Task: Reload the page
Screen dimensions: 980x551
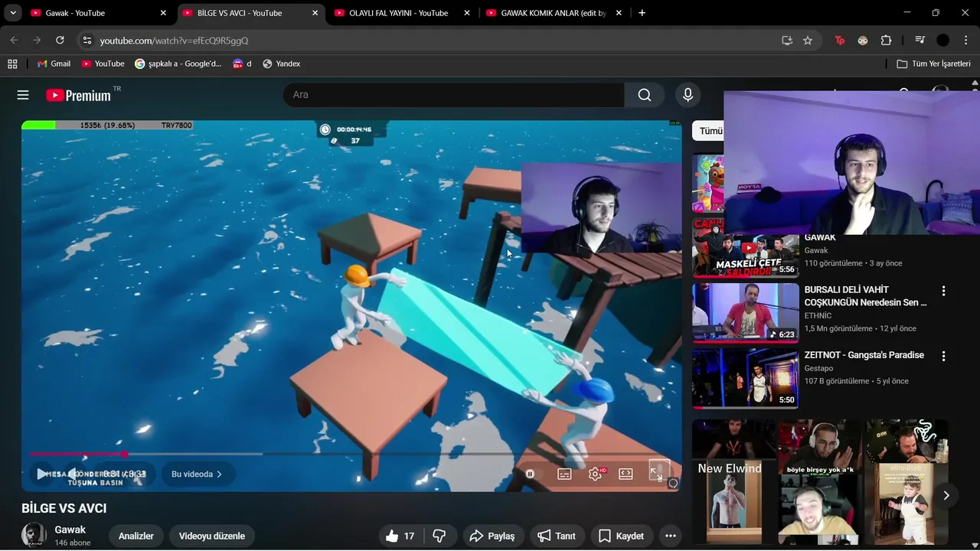Action: [60, 41]
